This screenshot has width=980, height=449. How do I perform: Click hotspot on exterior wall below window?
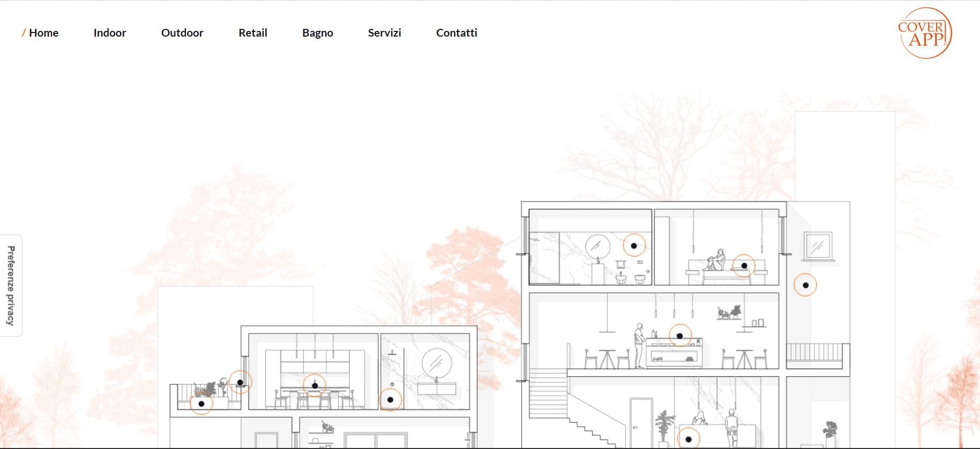(x=805, y=285)
